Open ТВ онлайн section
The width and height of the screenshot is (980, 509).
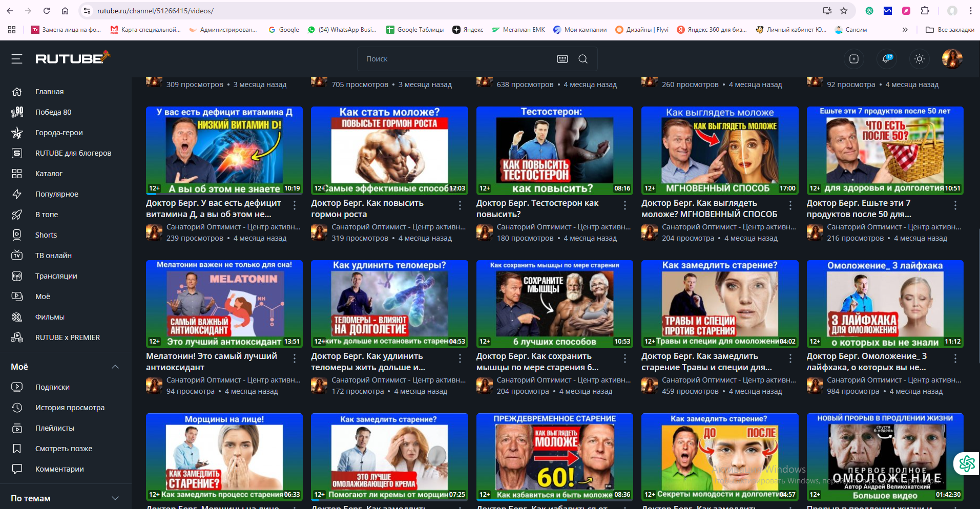(x=53, y=256)
